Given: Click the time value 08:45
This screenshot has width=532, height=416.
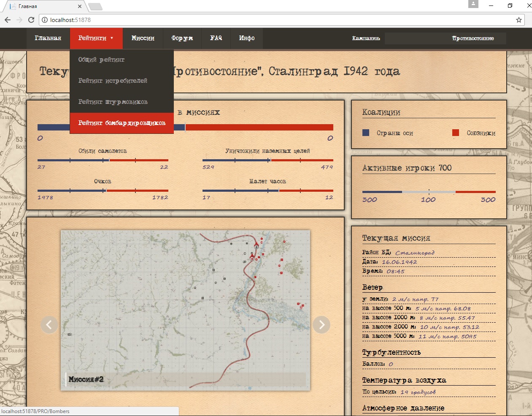Looking at the screenshot, I should tap(395, 272).
